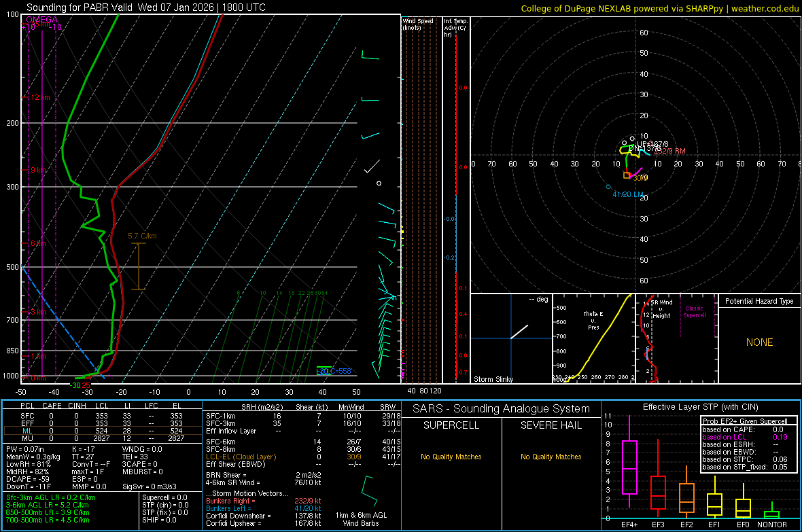
Task: Click the 'weather.cod.edu' credit text at top right
Action: [x=765, y=8]
